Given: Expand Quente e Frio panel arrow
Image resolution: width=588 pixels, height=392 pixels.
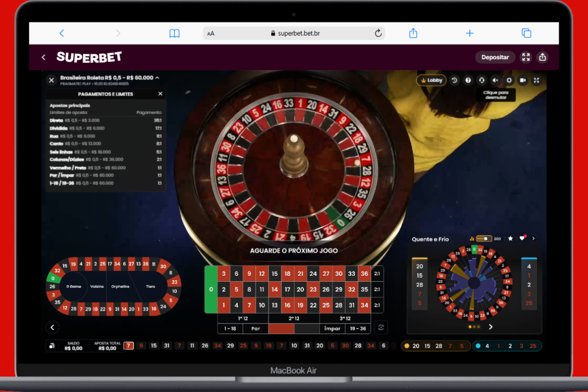Looking at the screenshot, I should [534, 239].
